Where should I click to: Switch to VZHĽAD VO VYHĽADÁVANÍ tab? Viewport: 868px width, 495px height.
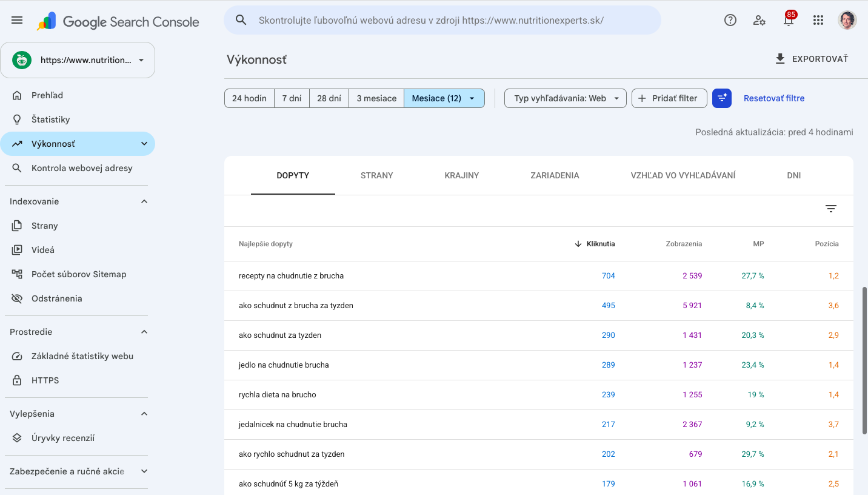(x=683, y=175)
